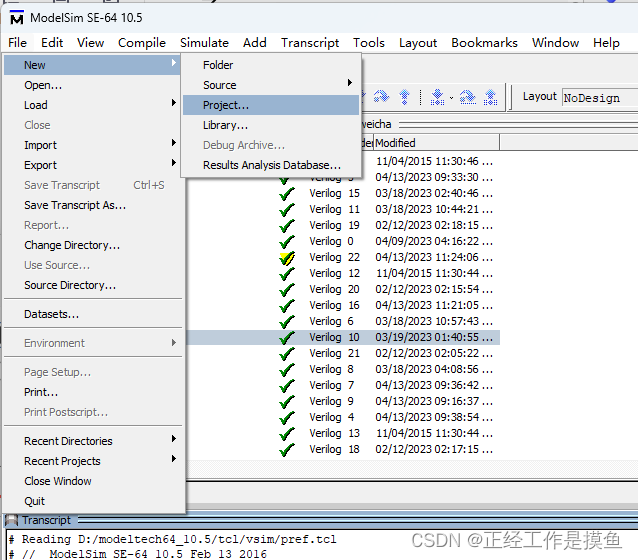Click the status checkmark of Verilog order 6
The image size is (638, 560).
[x=287, y=321]
